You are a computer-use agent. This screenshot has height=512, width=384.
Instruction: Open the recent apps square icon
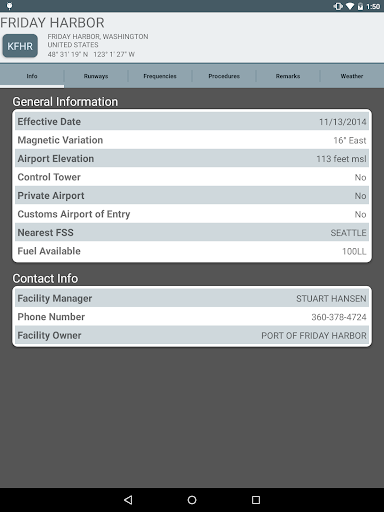pos(256,500)
